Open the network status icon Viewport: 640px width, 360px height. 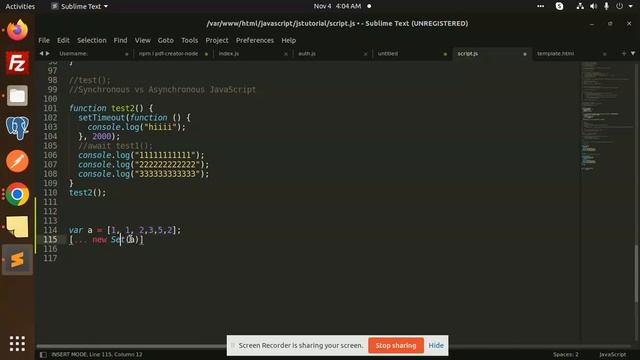580,6
